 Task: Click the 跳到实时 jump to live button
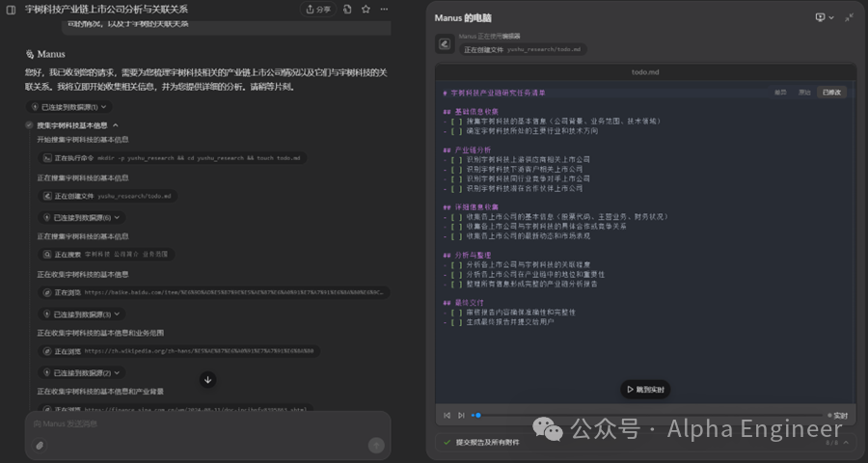(644, 390)
